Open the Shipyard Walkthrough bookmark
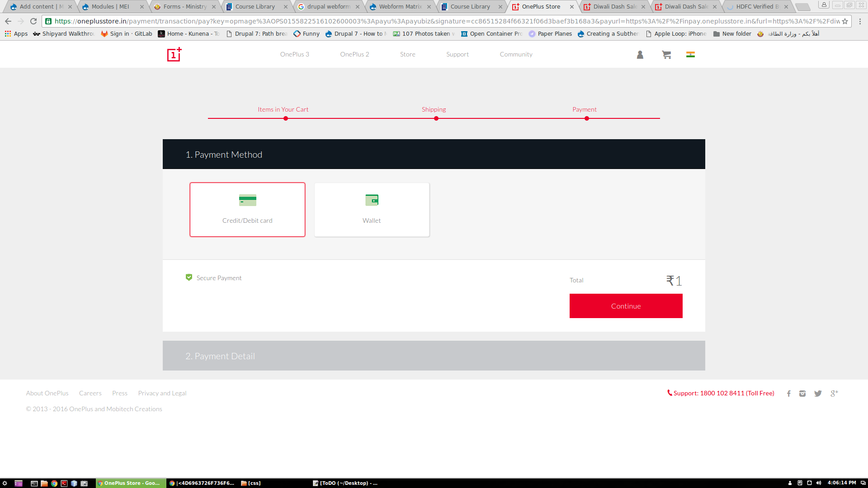The image size is (868, 488). 63,34
